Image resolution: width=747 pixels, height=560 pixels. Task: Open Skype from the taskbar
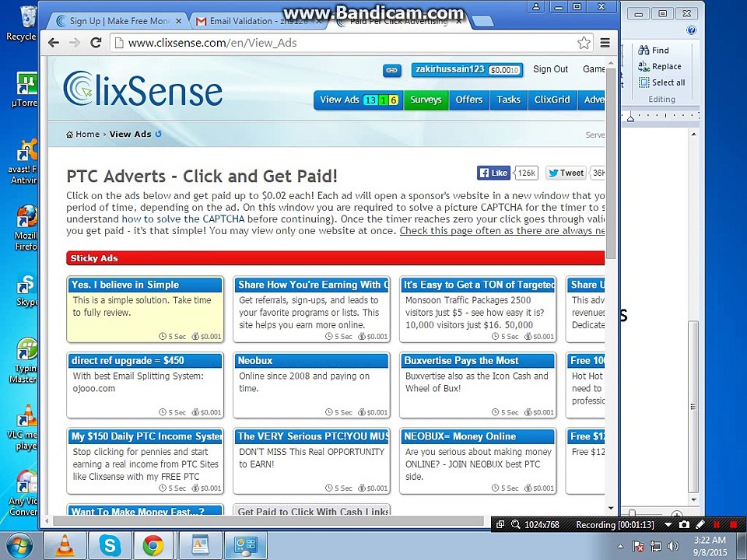click(110, 546)
